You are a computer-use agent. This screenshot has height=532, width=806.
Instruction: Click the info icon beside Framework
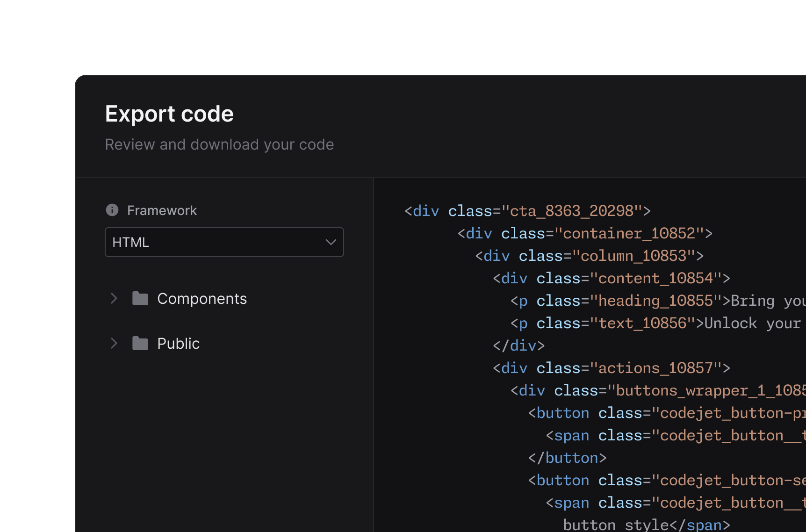[112, 210]
